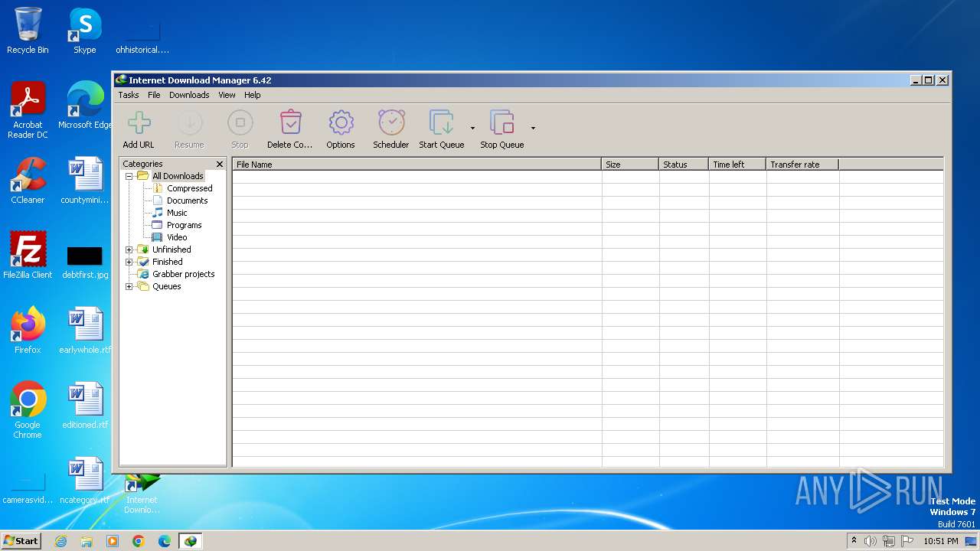Select ncategory.rtf desktop file
Image resolution: width=980 pixels, height=551 pixels.
pos(85,481)
